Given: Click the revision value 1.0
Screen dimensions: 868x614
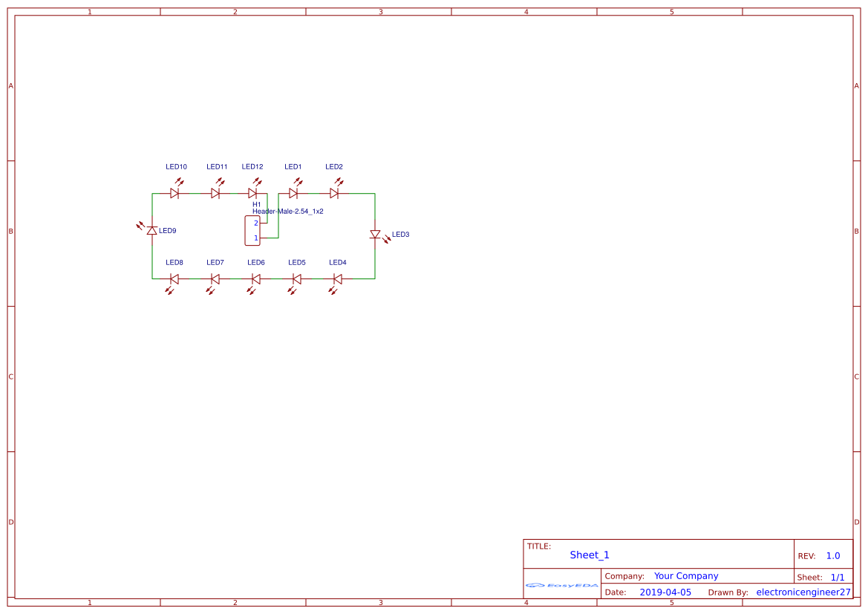Looking at the screenshot, I should point(833,556).
